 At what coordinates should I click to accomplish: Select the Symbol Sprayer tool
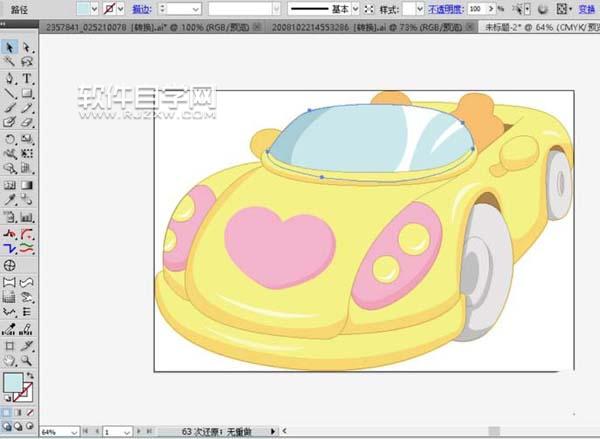click(9, 217)
